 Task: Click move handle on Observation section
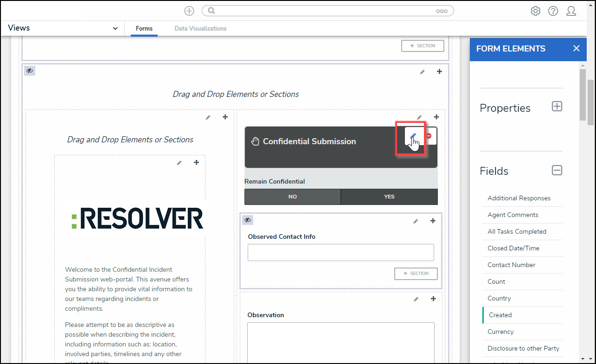click(x=433, y=299)
